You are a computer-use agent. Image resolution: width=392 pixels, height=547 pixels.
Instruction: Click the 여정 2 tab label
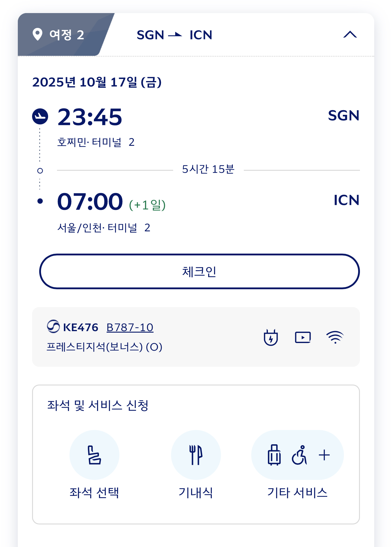point(67,35)
